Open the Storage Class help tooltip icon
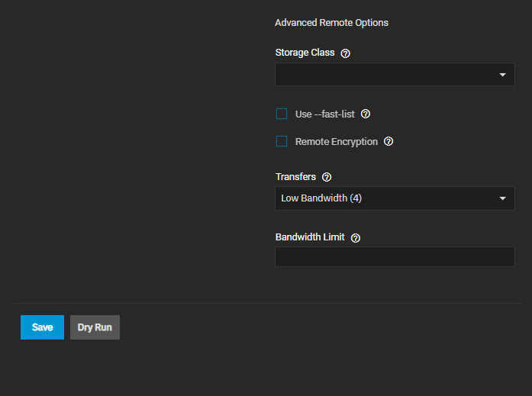 coord(345,53)
